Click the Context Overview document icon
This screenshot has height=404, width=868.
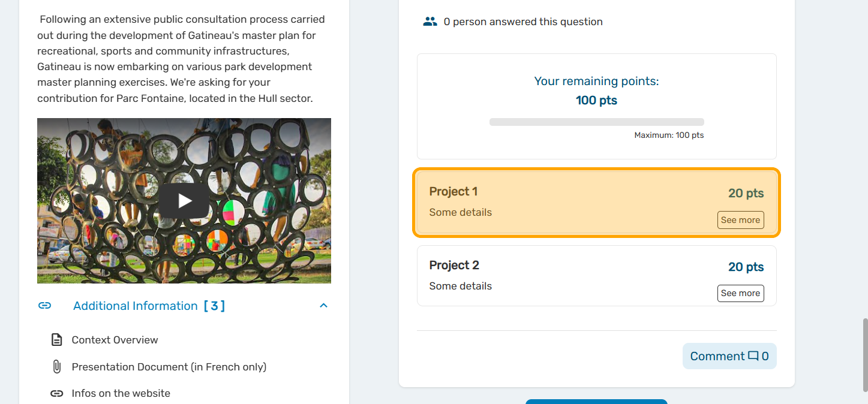coord(56,340)
